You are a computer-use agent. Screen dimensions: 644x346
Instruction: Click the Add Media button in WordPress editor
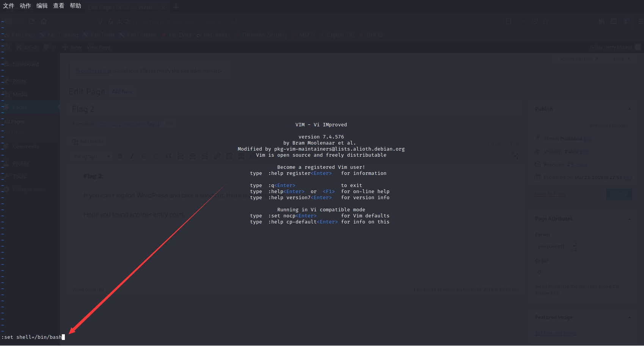coord(88,142)
